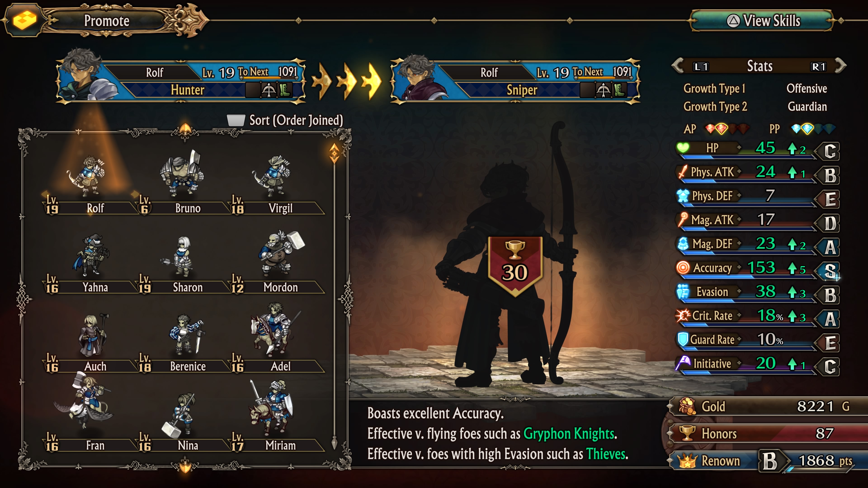
Task: Click the unit list scrollbar handle
Action: [x=334, y=154]
